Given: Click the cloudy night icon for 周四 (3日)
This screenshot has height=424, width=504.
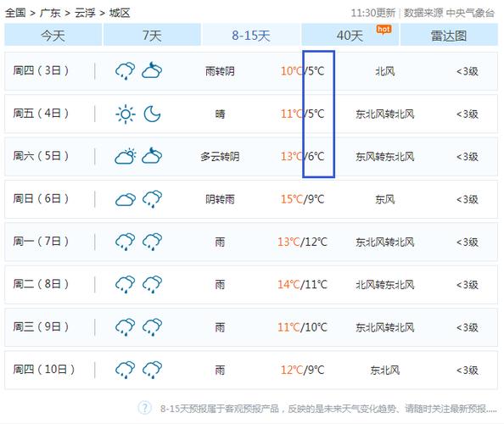Looking at the screenshot, I should 152,70.
